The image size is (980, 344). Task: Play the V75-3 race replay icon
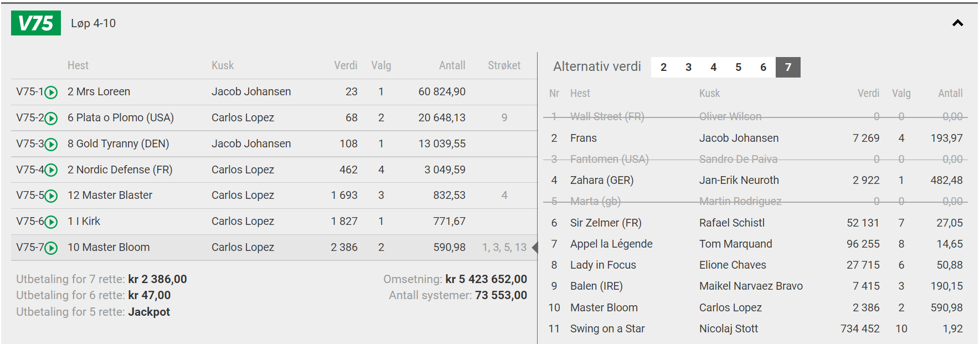click(51, 145)
